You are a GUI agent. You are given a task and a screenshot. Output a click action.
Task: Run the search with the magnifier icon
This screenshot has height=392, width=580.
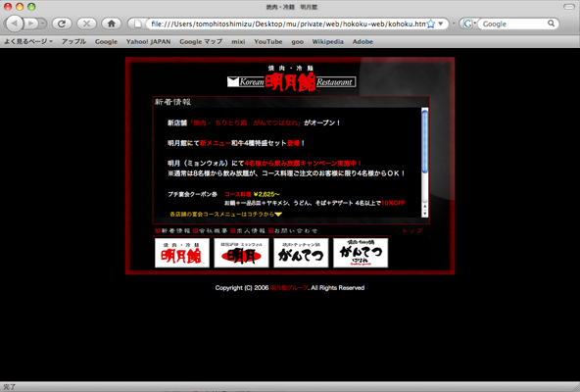(x=552, y=24)
